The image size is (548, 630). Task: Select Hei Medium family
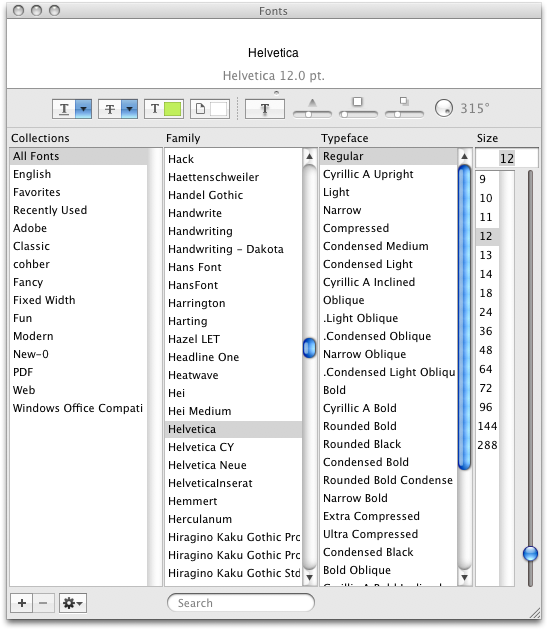point(233,411)
